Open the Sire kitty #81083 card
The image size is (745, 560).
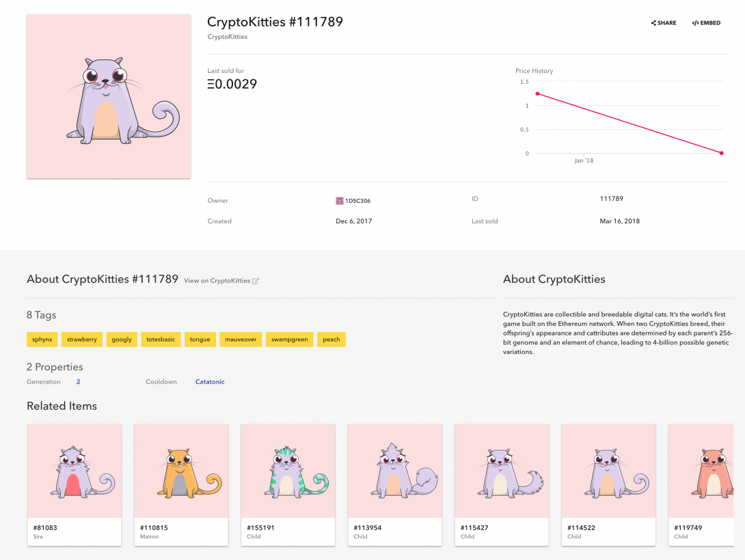74,484
